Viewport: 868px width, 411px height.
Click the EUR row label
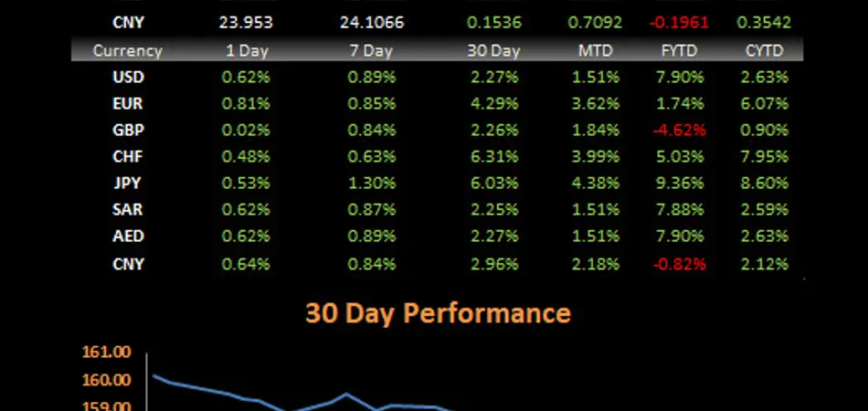[127, 104]
